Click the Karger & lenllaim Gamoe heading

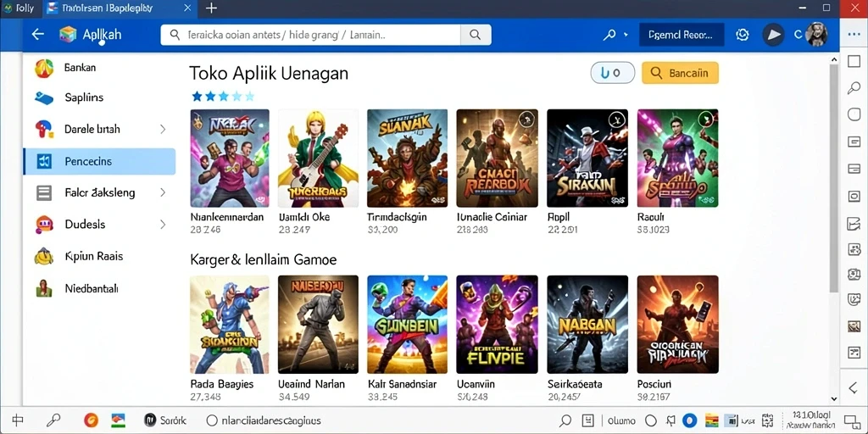click(x=263, y=259)
